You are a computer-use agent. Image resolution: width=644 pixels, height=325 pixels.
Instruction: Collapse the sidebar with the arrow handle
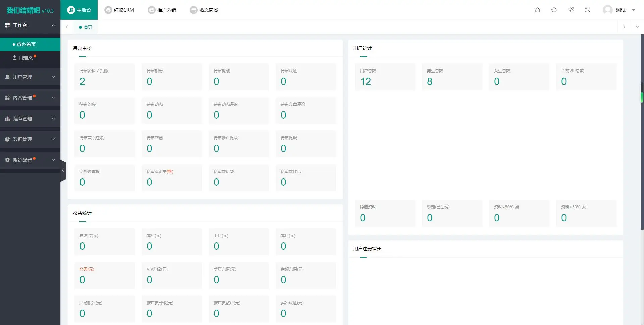[x=63, y=170]
